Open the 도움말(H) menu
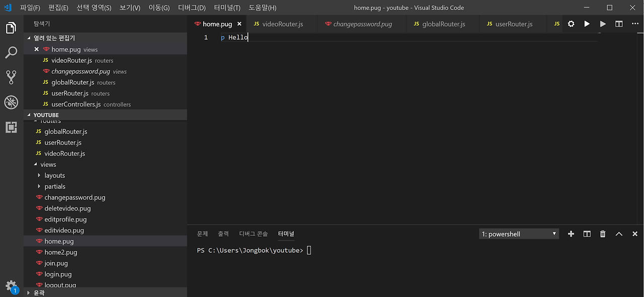644x297 pixels. click(x=263, y=8)
